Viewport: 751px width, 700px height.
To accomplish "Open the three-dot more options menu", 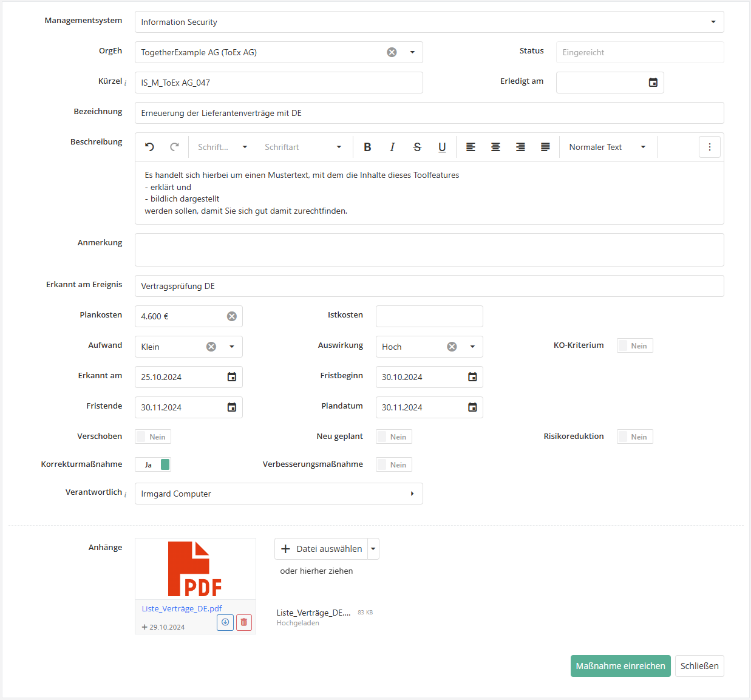I will (709, 147).
